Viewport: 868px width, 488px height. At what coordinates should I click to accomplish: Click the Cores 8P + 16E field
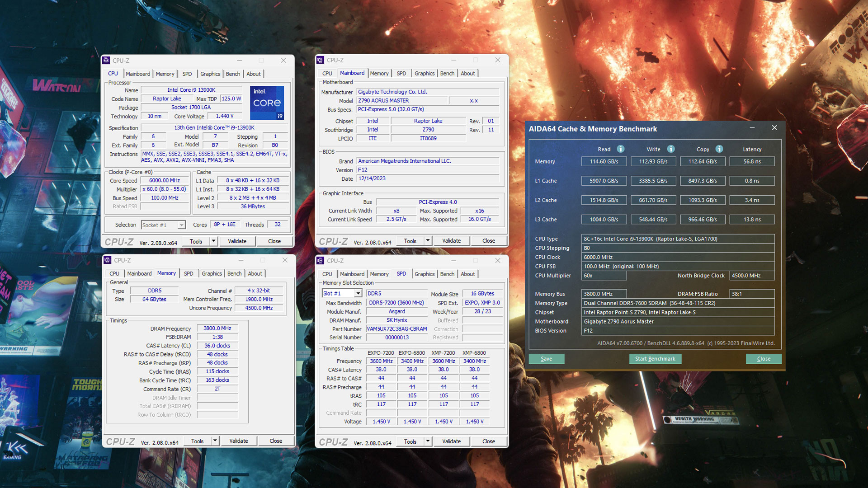point(225,225)
